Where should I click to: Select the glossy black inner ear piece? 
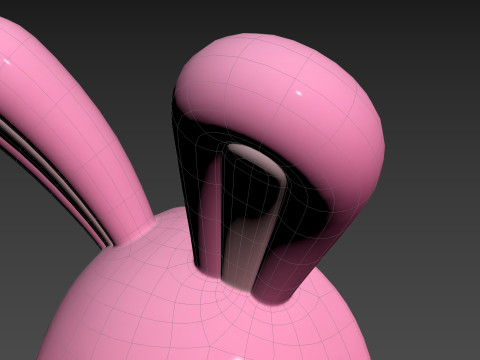point(255,217)
